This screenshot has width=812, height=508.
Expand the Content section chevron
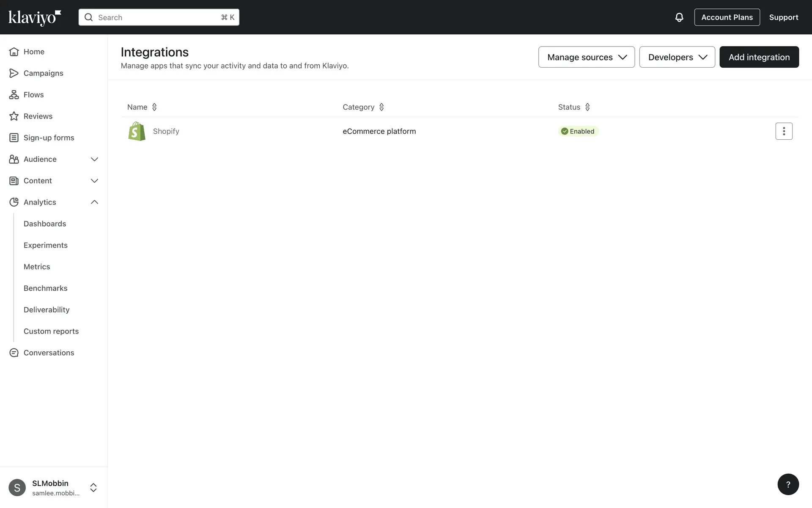pyautogui.click(x=94, y=181)
